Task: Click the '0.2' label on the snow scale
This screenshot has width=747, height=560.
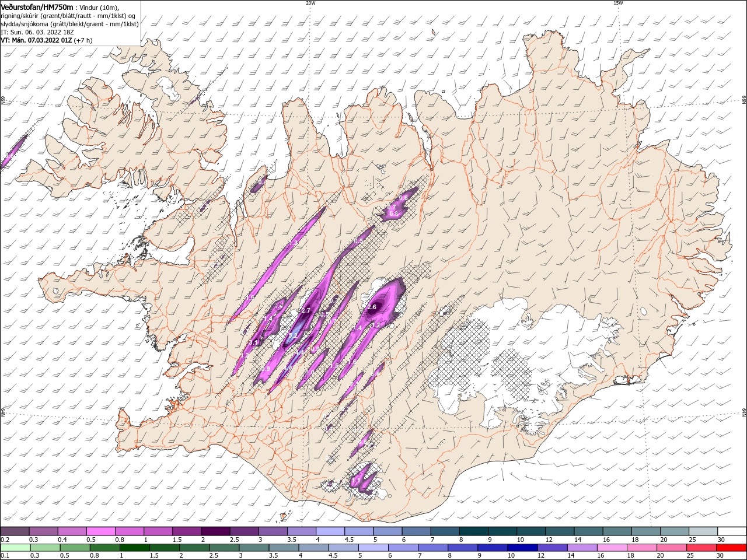Action: tap(5, 540)
